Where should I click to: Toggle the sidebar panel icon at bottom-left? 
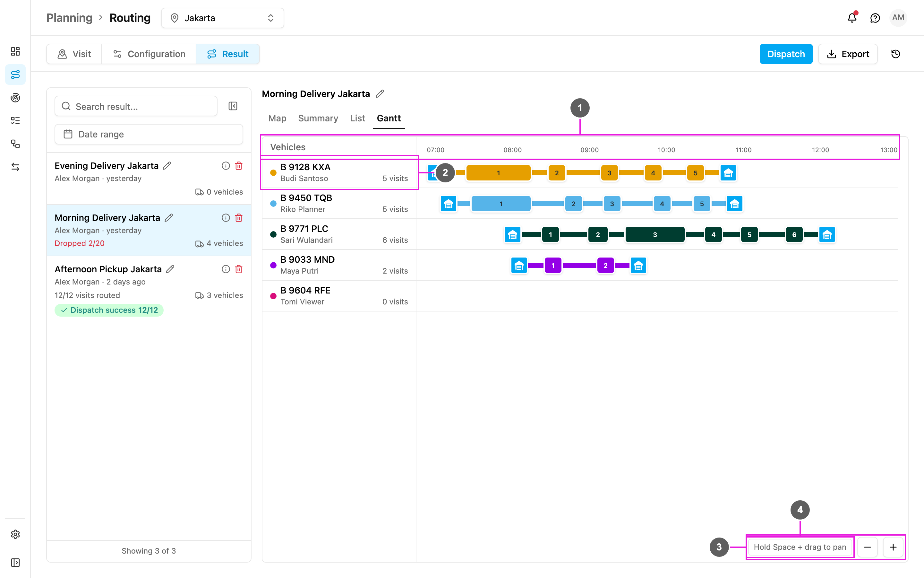(x=15, y=562)
